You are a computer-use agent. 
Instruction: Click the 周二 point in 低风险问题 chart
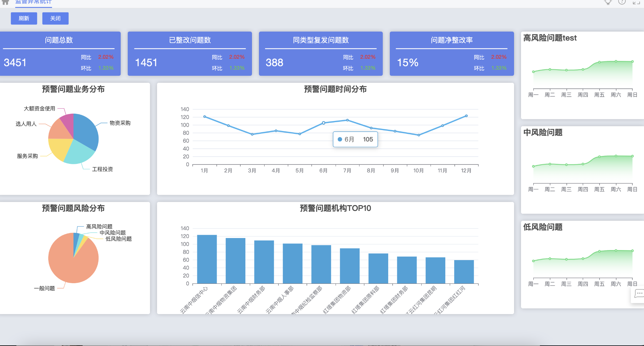click(x=550, y=259)
